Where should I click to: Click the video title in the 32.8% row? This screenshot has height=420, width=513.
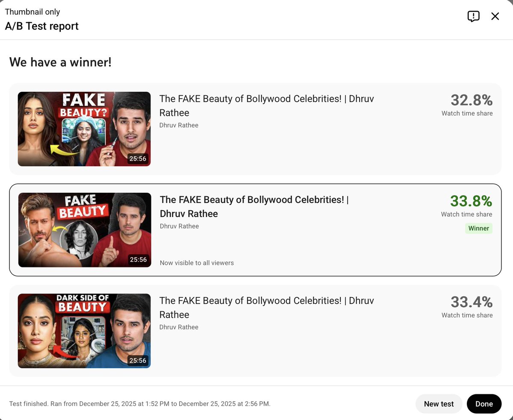[267, 106]
